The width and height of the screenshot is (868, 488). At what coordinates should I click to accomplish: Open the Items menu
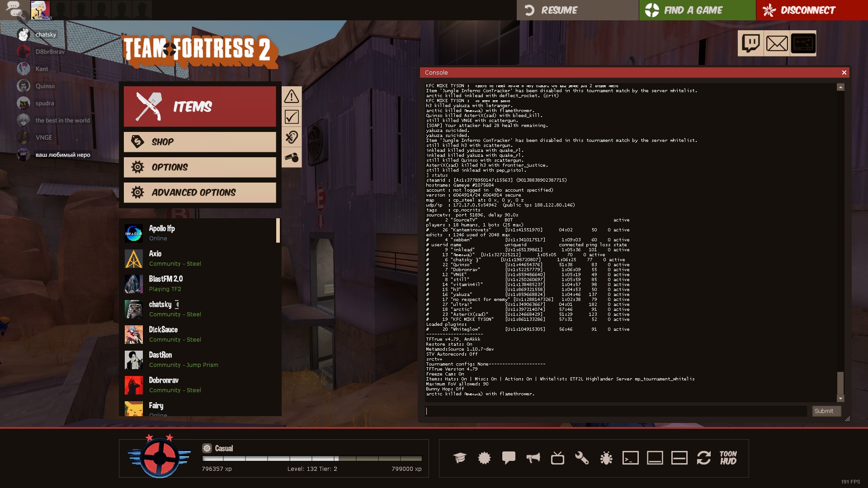[200, 107]
